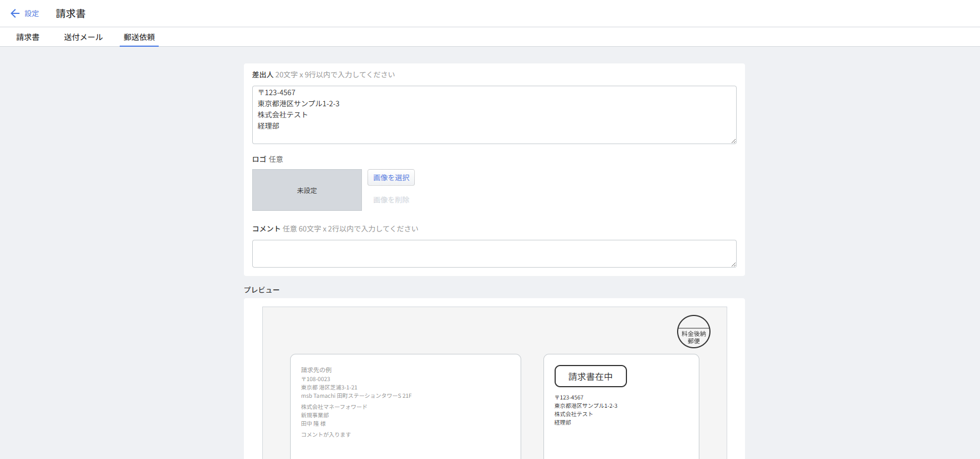Click 株式会社マネーフォワード text in preview
The image size is (980, 459).
pos(334,407)
